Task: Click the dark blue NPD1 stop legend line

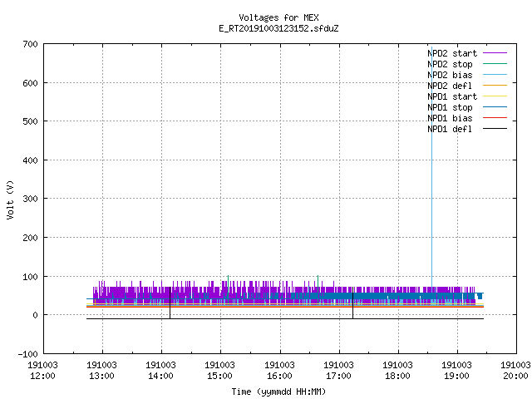Action: coord(495,107)
